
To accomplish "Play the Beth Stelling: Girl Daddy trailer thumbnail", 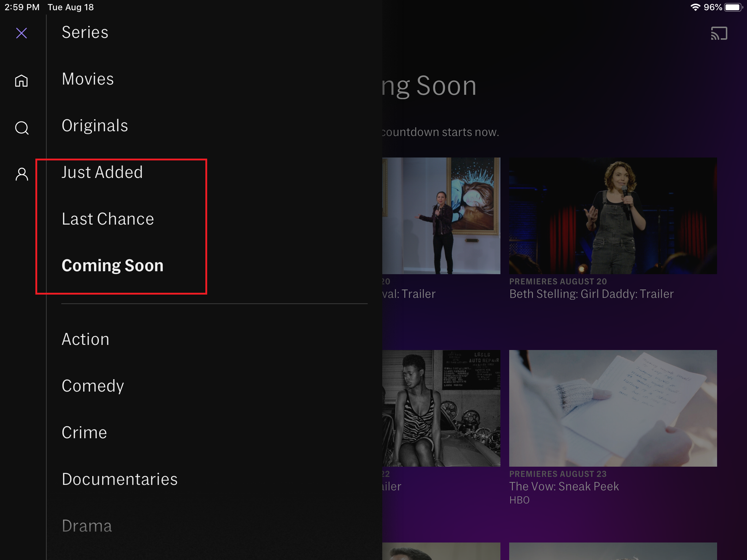I will pyautogui.click(x=613, y=216).
